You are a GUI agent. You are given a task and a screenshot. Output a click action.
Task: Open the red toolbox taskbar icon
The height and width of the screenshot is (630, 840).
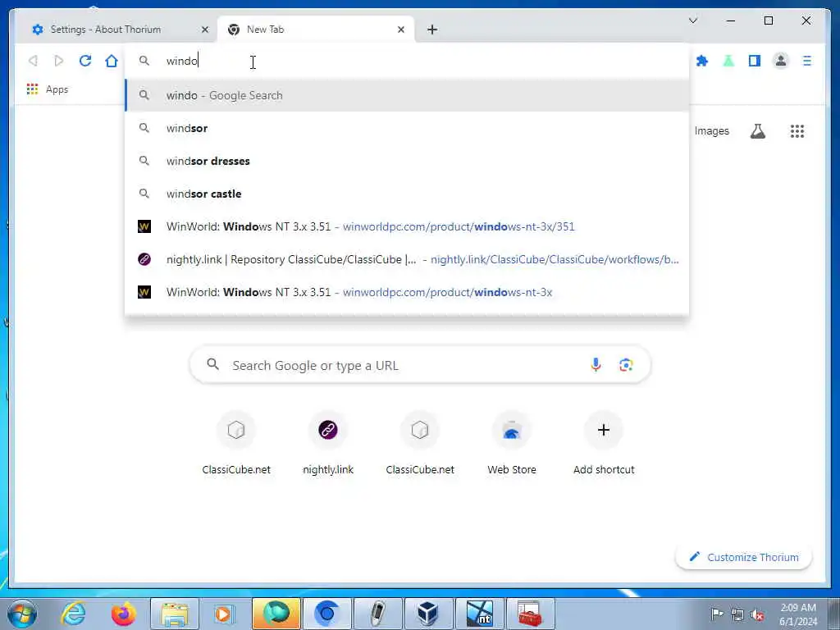point(529,614)
